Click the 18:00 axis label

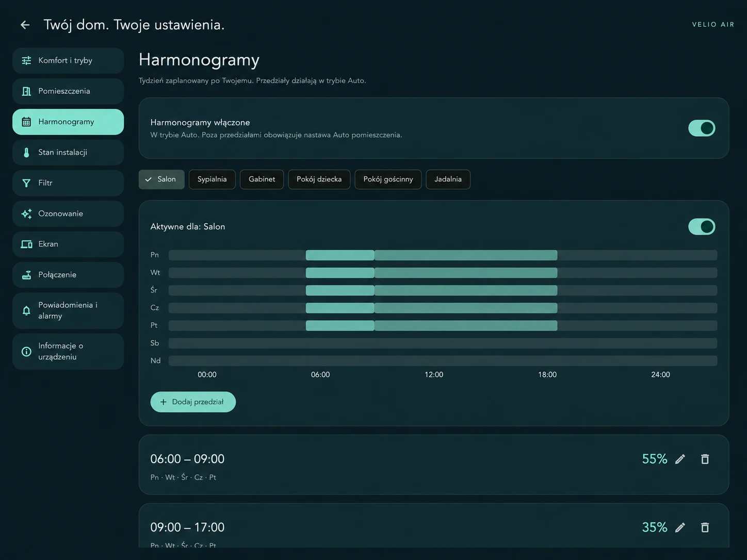tap(547, 375)
